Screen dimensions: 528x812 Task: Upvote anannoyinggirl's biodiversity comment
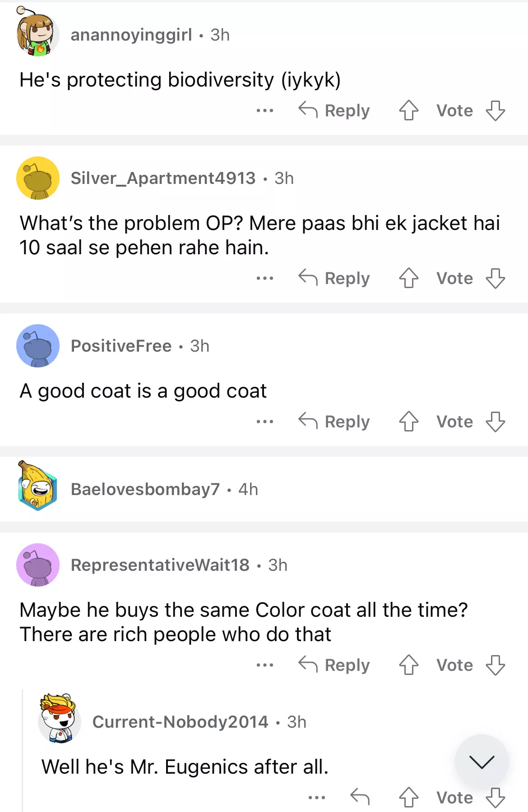409,110
